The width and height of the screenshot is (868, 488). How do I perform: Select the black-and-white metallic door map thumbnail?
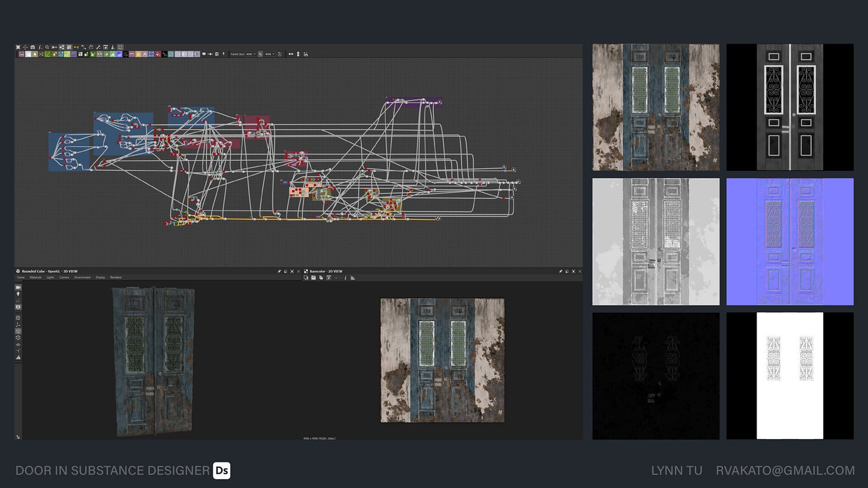790,107
